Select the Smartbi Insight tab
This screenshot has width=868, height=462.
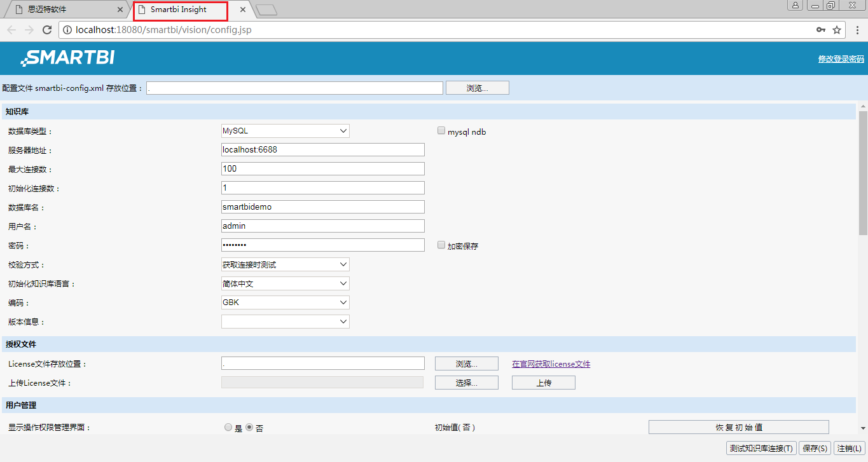(181, 10)
